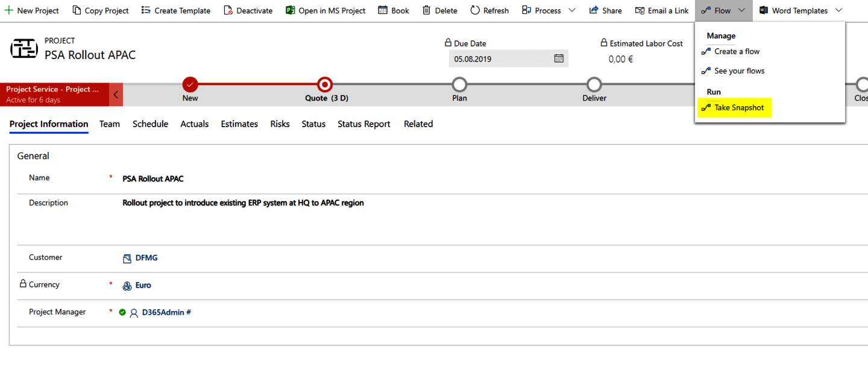Click the Deactivate document icon

click(x=228, y=10)
